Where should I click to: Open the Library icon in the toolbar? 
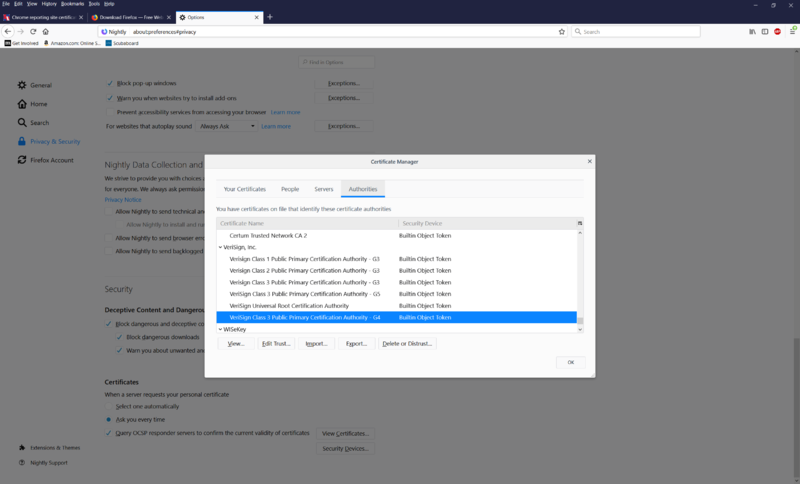pos(752,31)
